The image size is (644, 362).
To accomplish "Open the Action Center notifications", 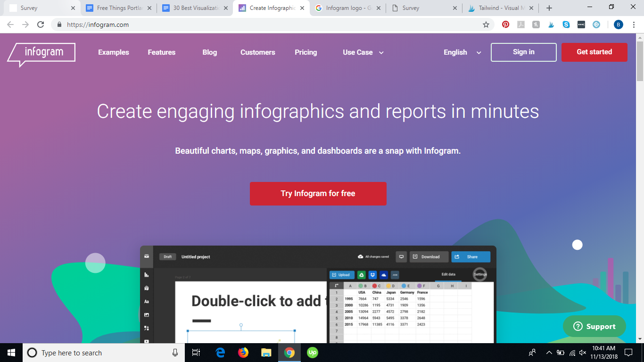I will tap(628, 353).
